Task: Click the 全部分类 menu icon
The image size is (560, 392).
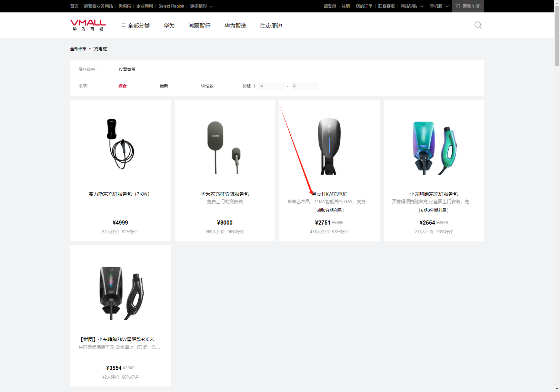Action: [x=123, y=25]
